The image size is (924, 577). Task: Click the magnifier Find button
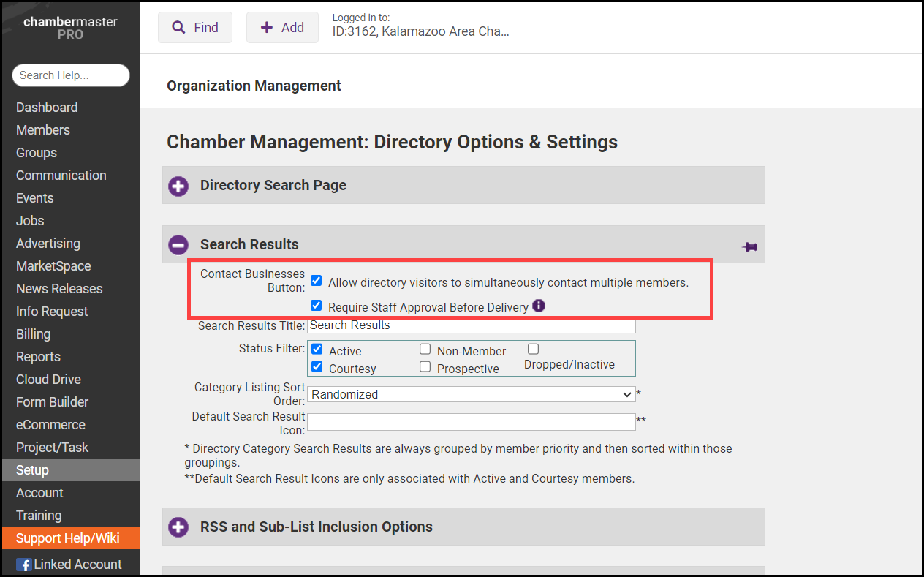[x=195, y=28]
